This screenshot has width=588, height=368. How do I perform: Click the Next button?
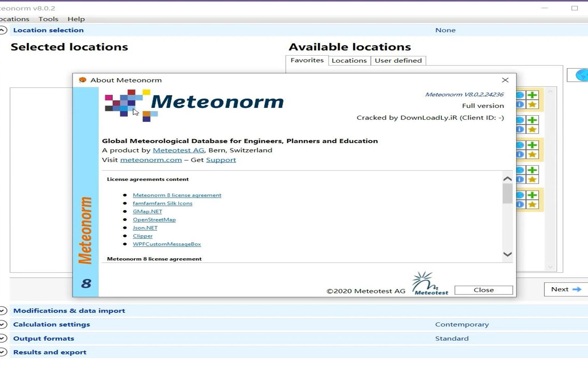pos(566,289)
